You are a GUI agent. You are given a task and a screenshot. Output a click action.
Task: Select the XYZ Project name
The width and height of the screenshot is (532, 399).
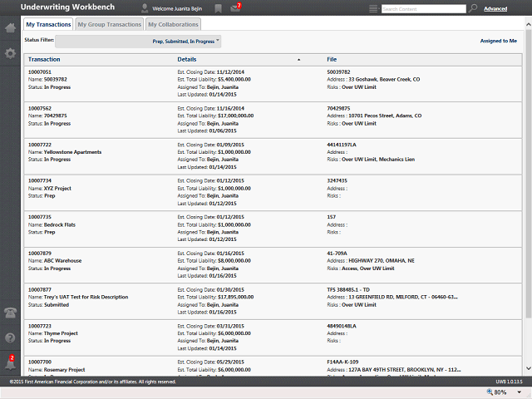coord(57,189)
